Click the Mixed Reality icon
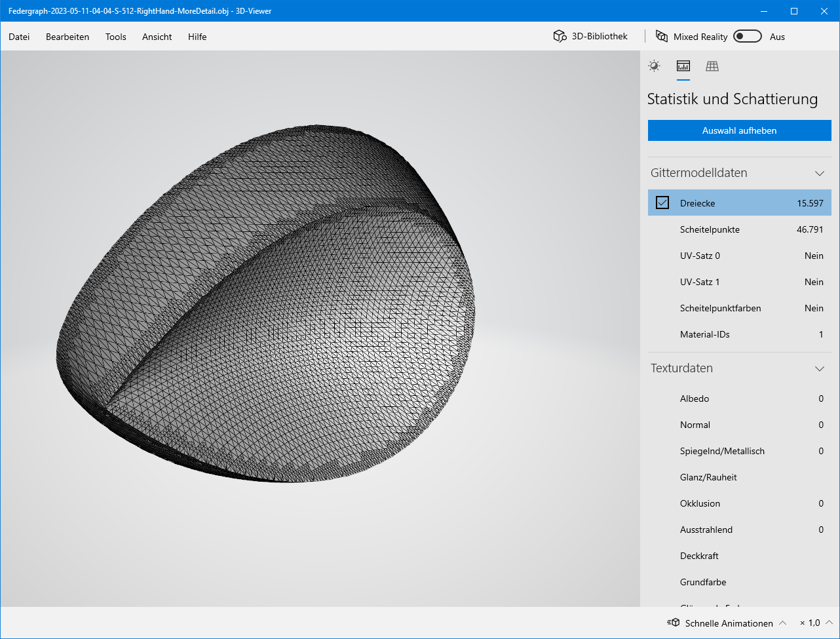The height and width of the screenshot is (639, 840). click(662, 37)
